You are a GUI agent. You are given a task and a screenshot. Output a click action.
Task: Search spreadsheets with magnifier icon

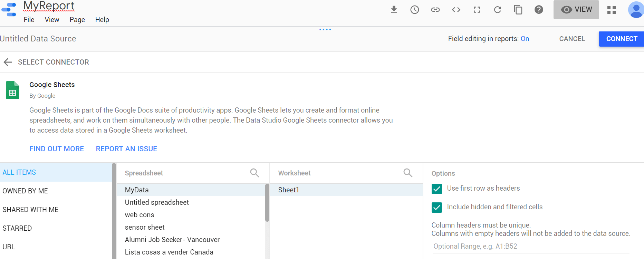(x=254, y=173)
